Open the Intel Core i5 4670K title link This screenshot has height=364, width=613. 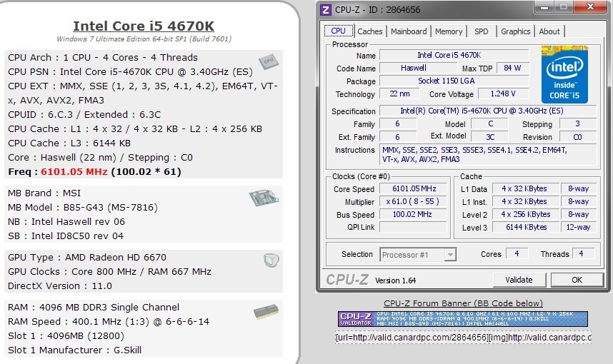pos(144,26)
